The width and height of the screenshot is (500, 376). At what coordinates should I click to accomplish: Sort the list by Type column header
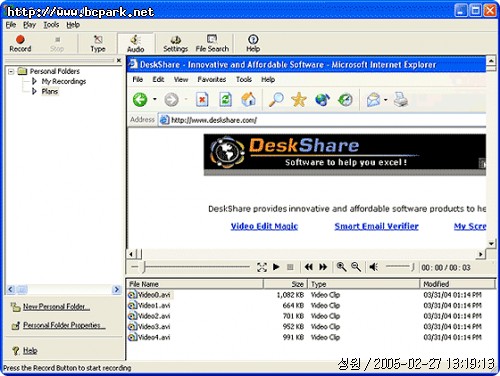(364, 284)
